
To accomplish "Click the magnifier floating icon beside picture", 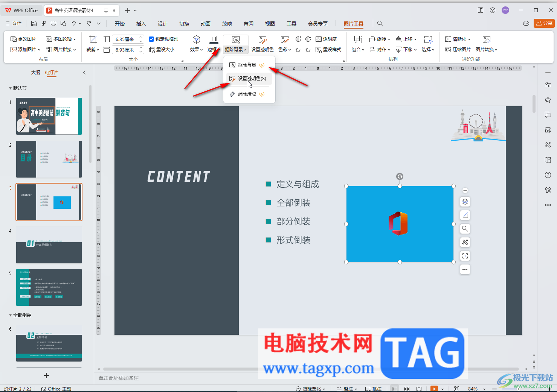I will click(x=465, y=229).
